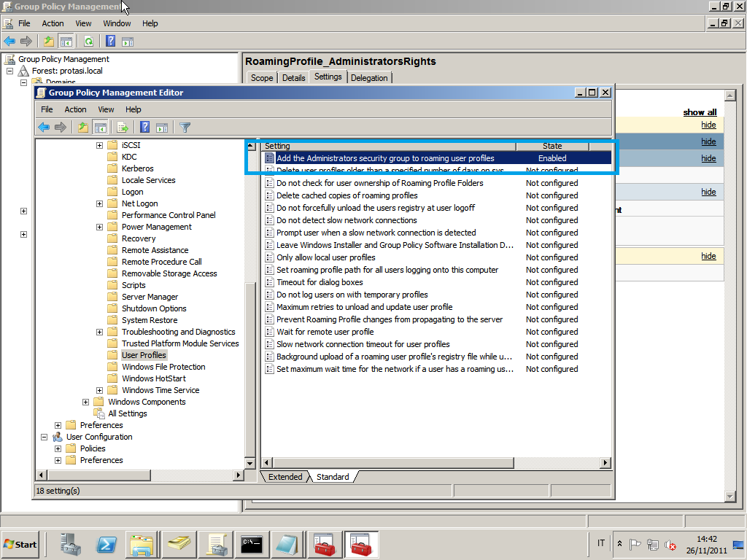Open the Notepad taskbar icon
The height and width of the screenshot is (560, 747).
point(287,544)
